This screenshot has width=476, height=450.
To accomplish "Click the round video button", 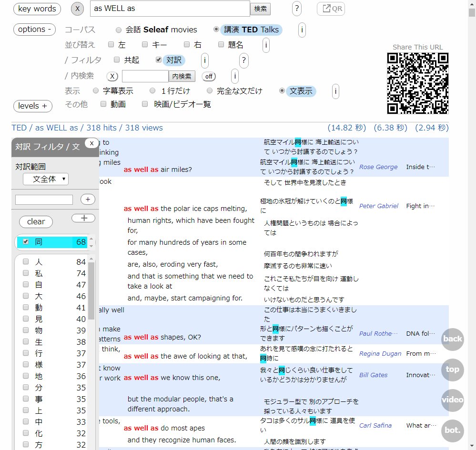I will (x=452, y=400).
